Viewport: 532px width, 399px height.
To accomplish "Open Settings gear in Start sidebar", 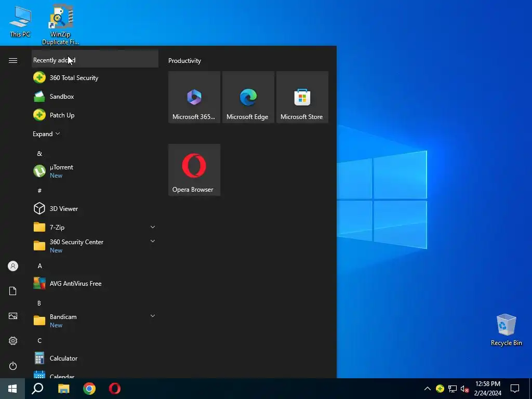I will point(13,341).
